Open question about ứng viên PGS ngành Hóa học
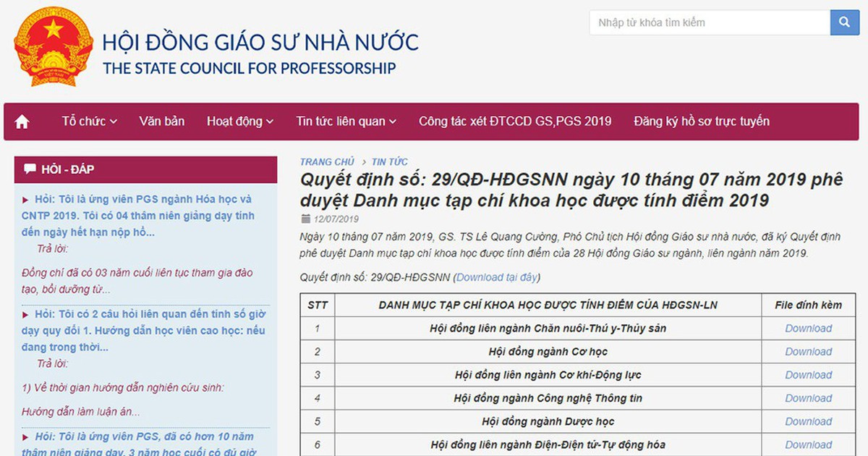This screenshot has width=868, height=456. 138,216
